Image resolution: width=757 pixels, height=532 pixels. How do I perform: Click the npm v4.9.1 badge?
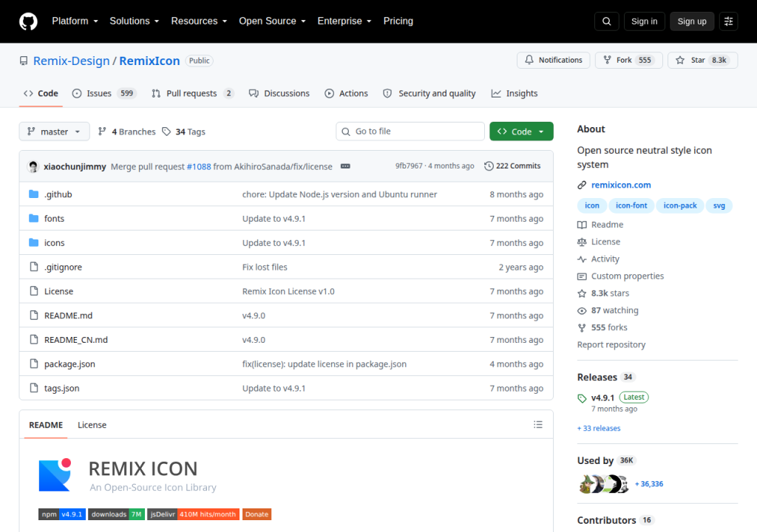pyautogui.click(x=62, y=514)
